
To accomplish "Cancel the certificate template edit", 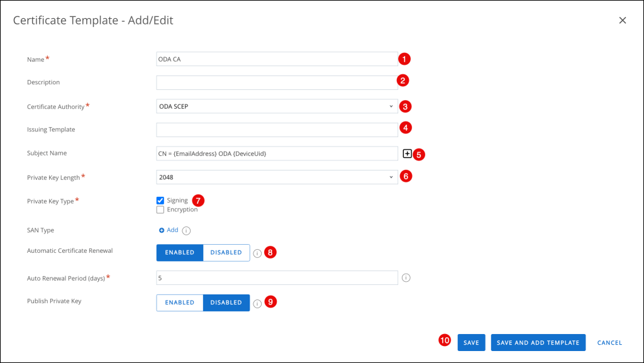I will pyautogui.click(x=609, y=343).
